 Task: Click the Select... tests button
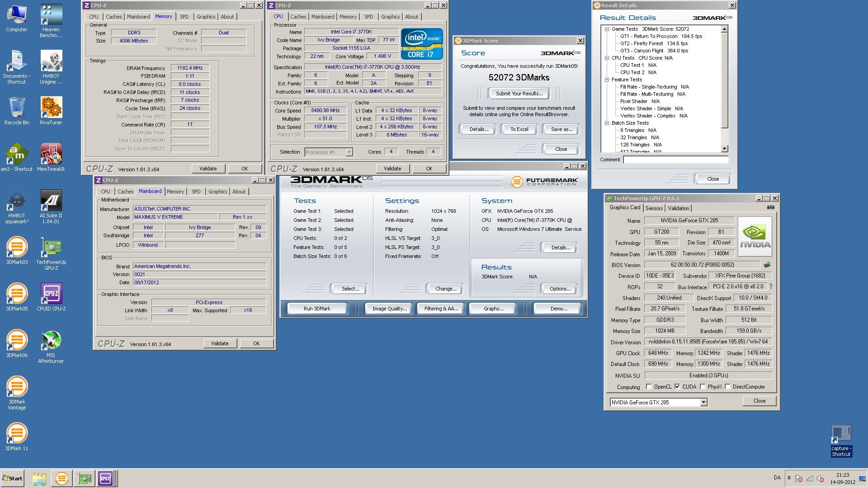tap(350, 289)
